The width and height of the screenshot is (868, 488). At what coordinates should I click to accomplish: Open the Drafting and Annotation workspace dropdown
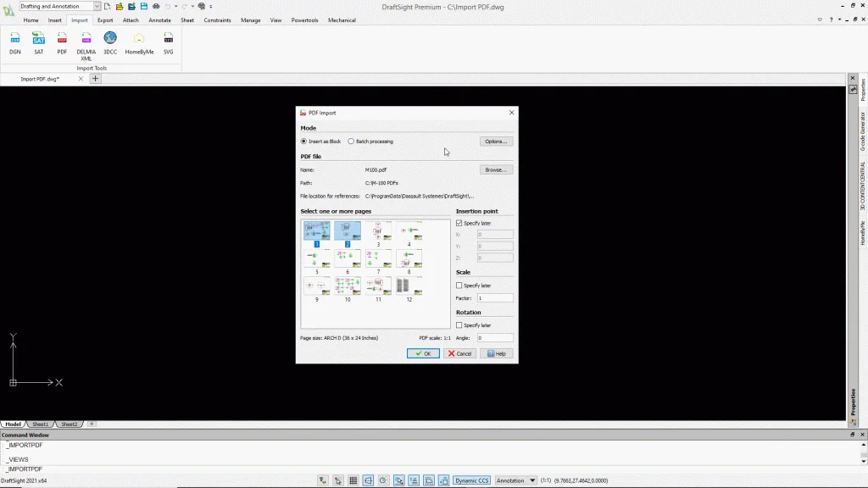60,6
